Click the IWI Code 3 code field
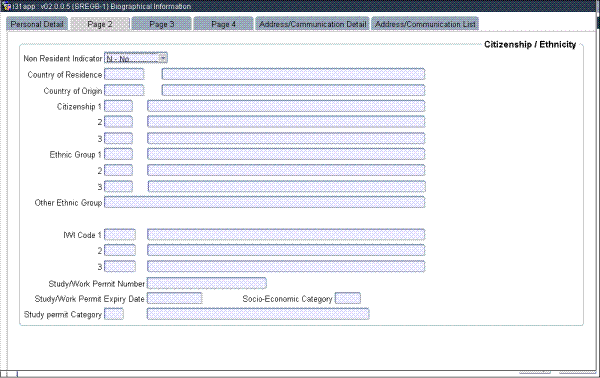The width and height of the screenshot is (600, 378). point(120,266)
